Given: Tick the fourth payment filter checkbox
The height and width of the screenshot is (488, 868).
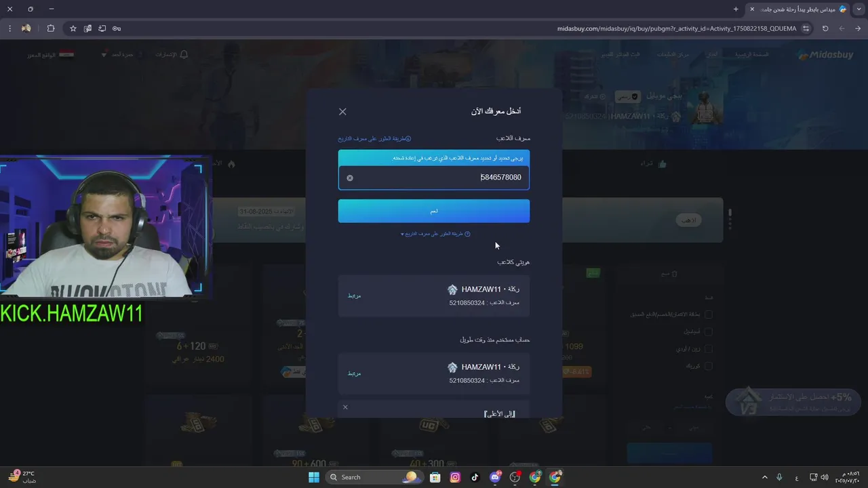Looking at the screenshot, I should [709, 366].
